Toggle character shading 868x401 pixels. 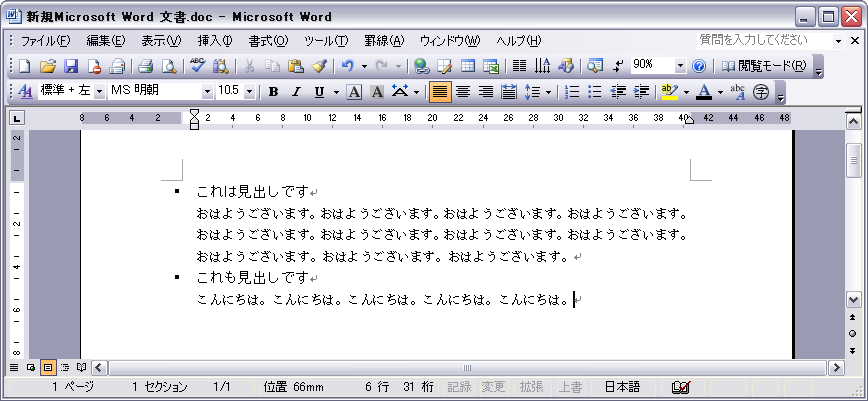(x=377, y=92)
